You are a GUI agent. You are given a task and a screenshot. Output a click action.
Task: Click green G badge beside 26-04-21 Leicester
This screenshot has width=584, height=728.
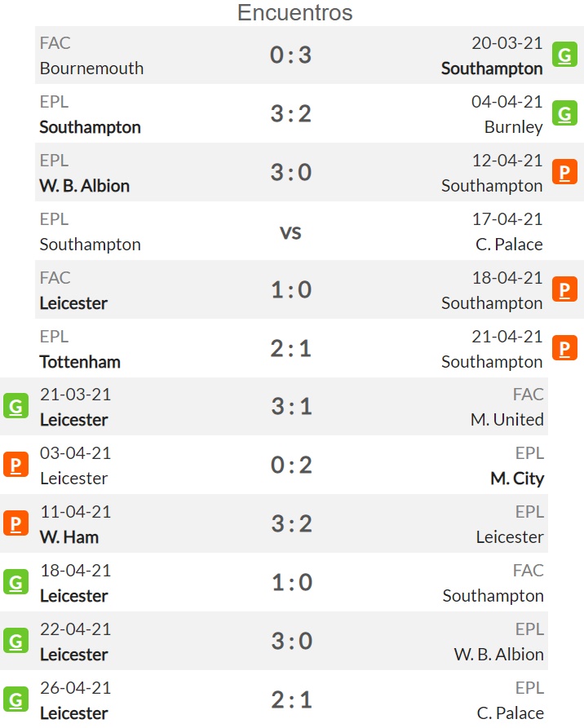point(15,699)
